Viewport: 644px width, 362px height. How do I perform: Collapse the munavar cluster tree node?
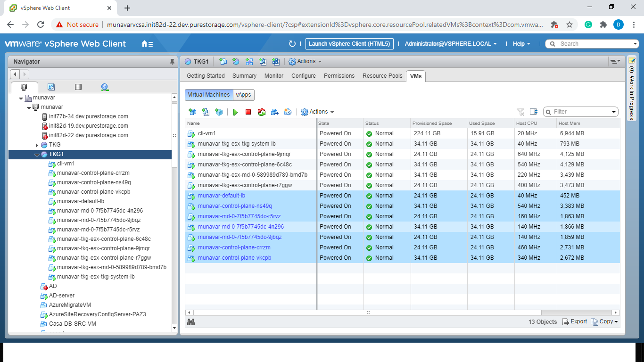click(x=29, y=107)
